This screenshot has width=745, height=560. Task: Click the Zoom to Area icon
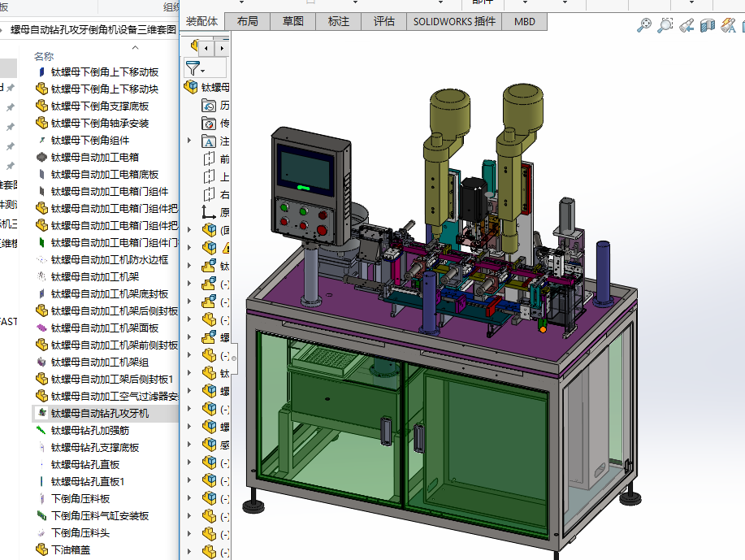point(665,26)
